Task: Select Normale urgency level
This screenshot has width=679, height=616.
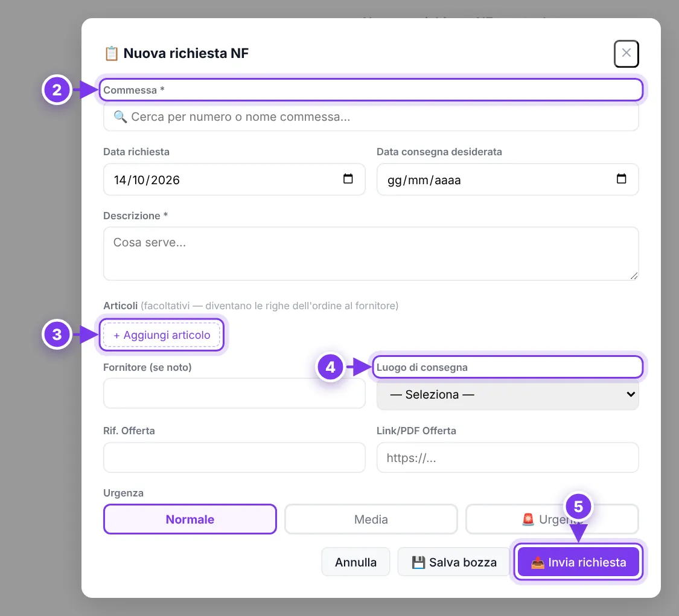Action: point(190,519)
